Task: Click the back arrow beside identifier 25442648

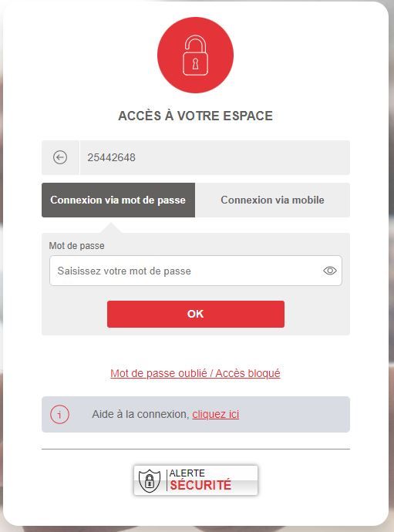Action: 60,157
